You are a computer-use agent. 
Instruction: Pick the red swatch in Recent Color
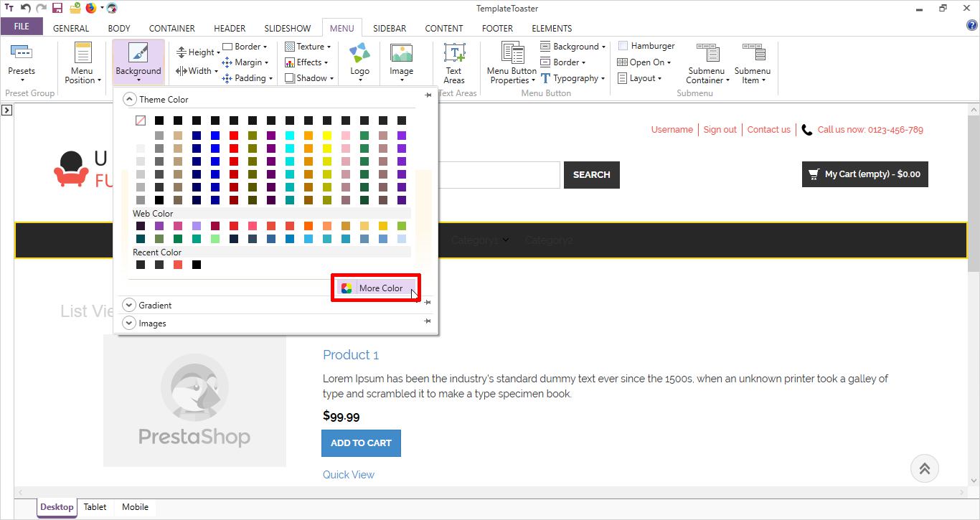[178, 265]
